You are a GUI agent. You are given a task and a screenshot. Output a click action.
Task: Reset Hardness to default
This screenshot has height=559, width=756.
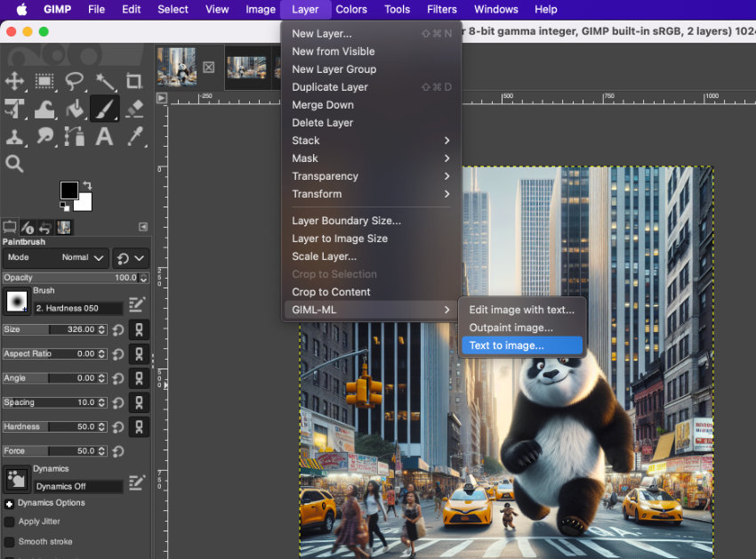118,427
